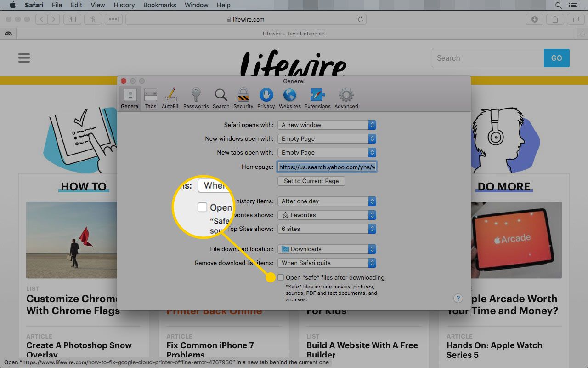Open the Advanced preferences pane
The height and width of the screenshot is (368, 588).
pyautogui.click(x=346, y=98)
